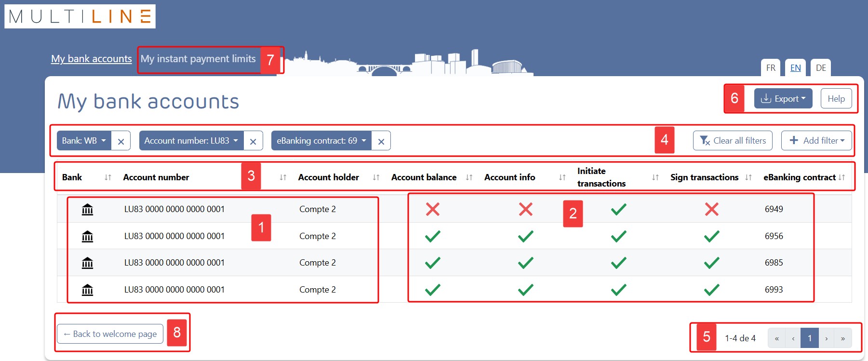Click the bank icon in the last row

pyautogui.click(x=87, y=290)
